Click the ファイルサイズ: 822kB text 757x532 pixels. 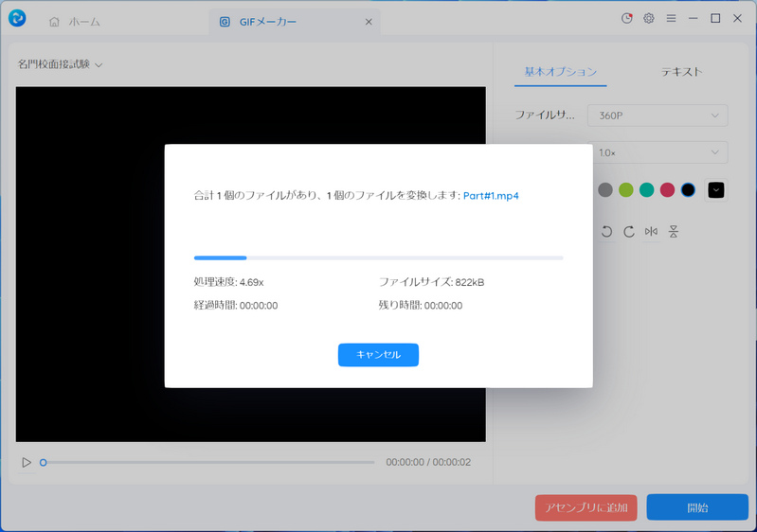(x=431, y=282)
